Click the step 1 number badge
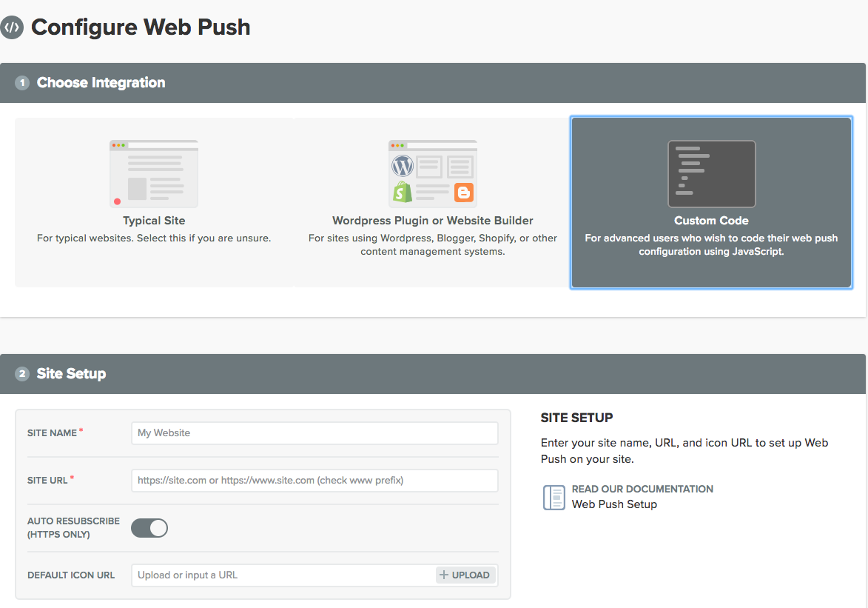 point(22,83)
